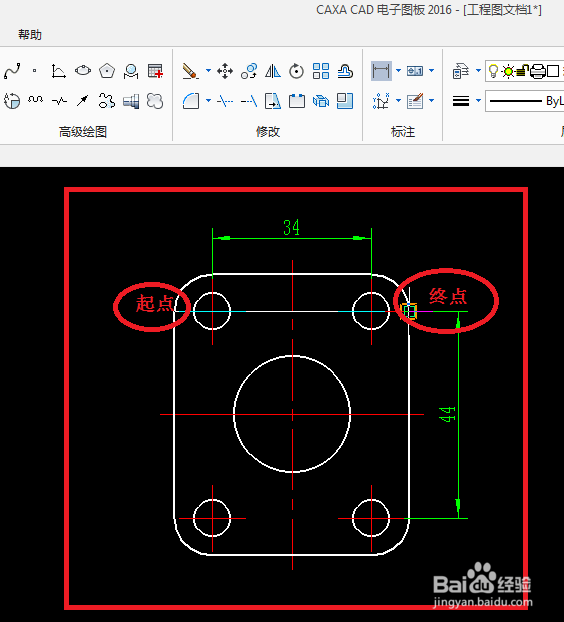The width and height of the screenshot is (564, 622).
Task: Select the Cloud line tool
Action: click(x=155, y=101)
